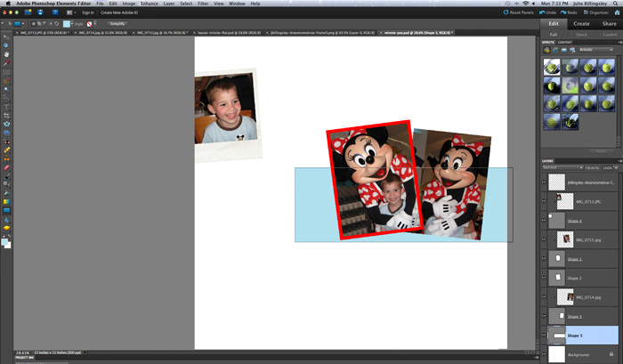Select the Blur tool
Screen dimensions: 623x364
point(6,220)
